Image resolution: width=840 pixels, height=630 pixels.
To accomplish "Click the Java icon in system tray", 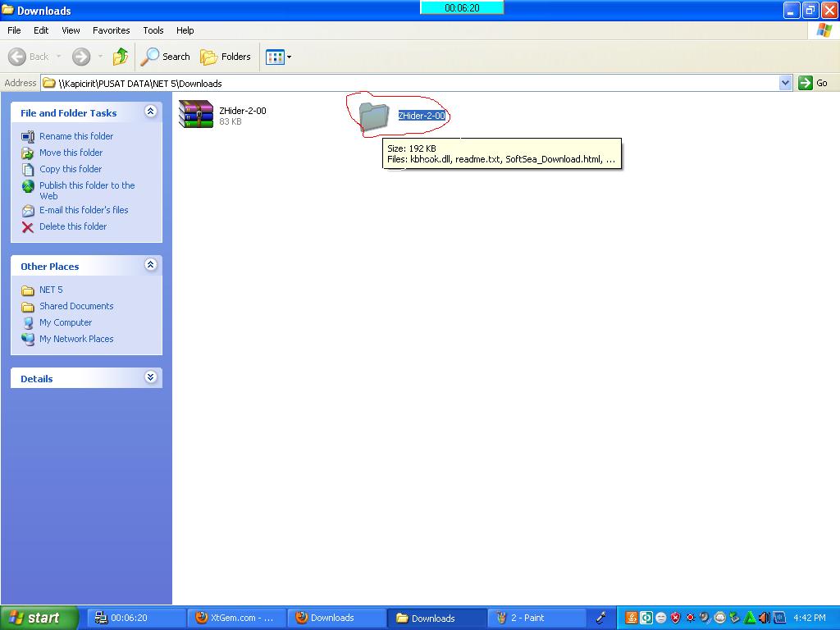I will pos(632,618).
